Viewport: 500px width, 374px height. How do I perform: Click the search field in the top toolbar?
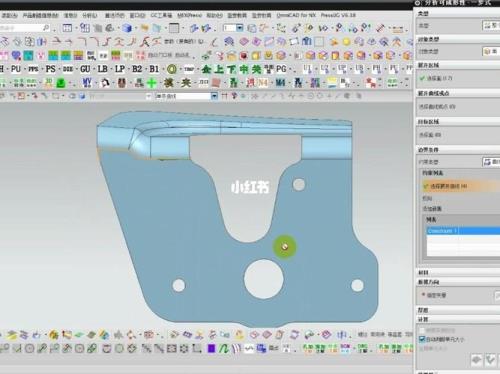coord(25,28)
